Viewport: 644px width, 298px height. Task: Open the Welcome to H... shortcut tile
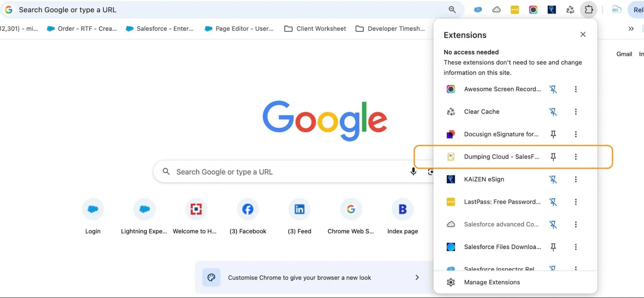coord(196,216)
